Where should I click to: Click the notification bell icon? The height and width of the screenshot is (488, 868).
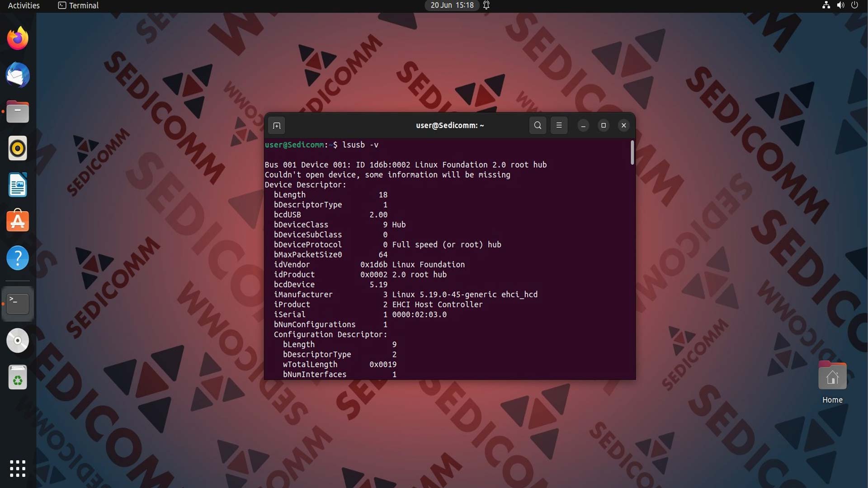point(486,5)
